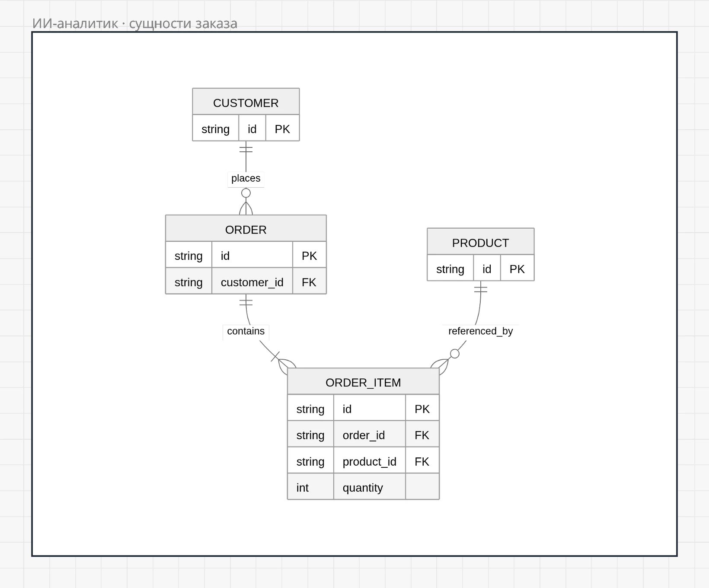This screenshot has height=588, width=709.
Task: Select the order_id field in ORDER_ITEM
Action: tap(370, 434)
